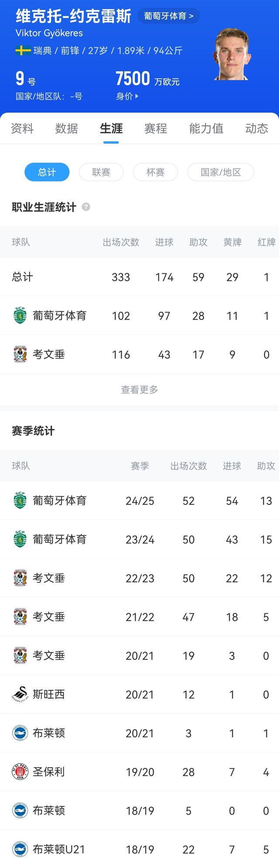Select the 杯赛 filter pill
This screenshot has height=868, width=279.
click(x=155, y=172)
